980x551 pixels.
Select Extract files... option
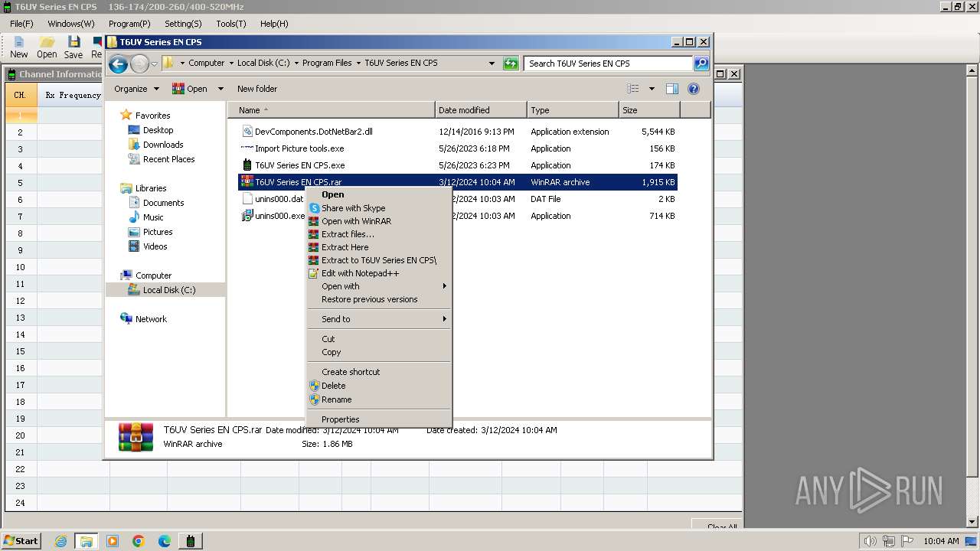(378, 234)
